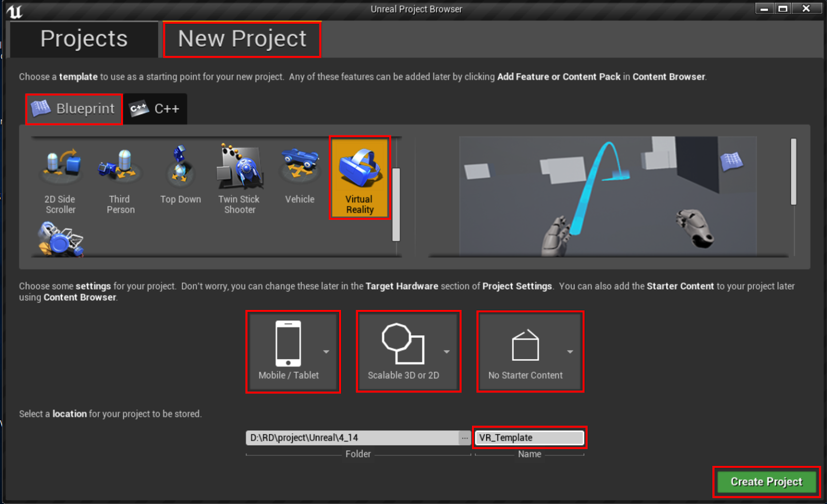
Task: Click the Create Project button
Action: [x=767, y=482]
